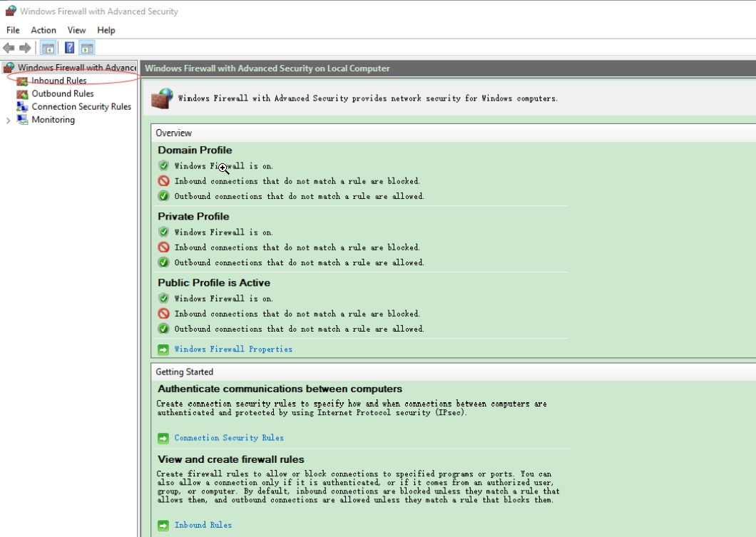Viewport: 756px width, 537px height.
Task: Select Monitoring in the console tree
Action: point(53,120)
